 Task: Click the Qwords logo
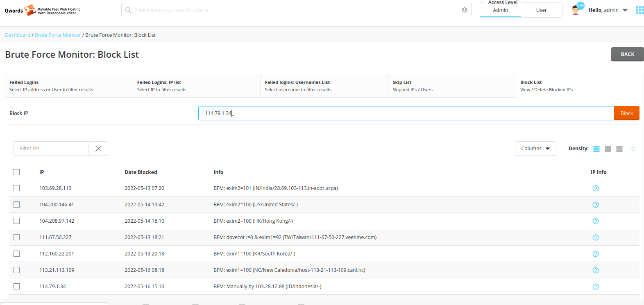(x=43, y=10)
